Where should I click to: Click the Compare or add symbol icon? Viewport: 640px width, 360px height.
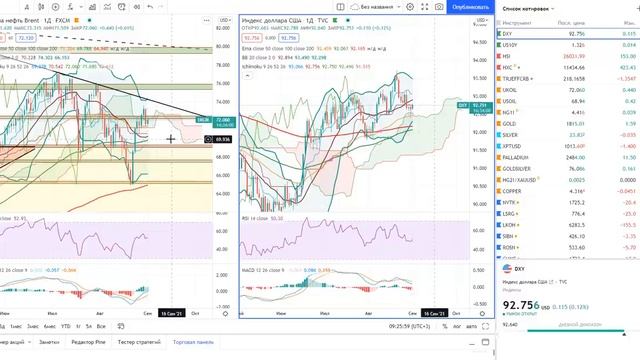click(56, 7)
